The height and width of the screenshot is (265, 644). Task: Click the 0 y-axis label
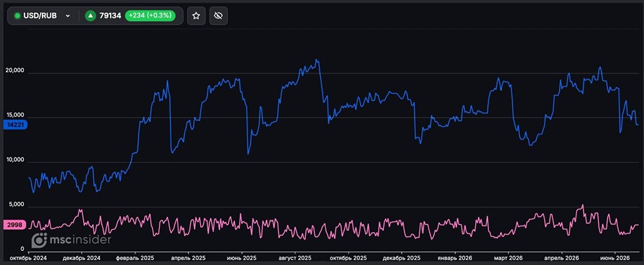point(23,249)
